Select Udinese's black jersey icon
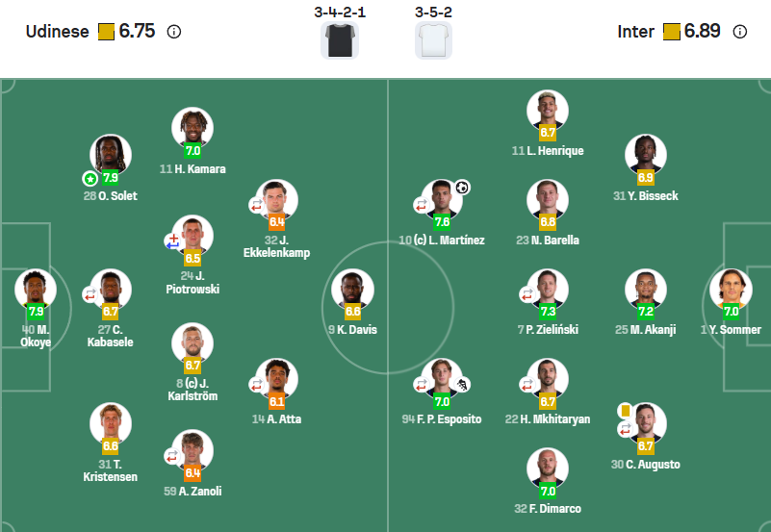This screenshot has width=771, height=532. 339,40
